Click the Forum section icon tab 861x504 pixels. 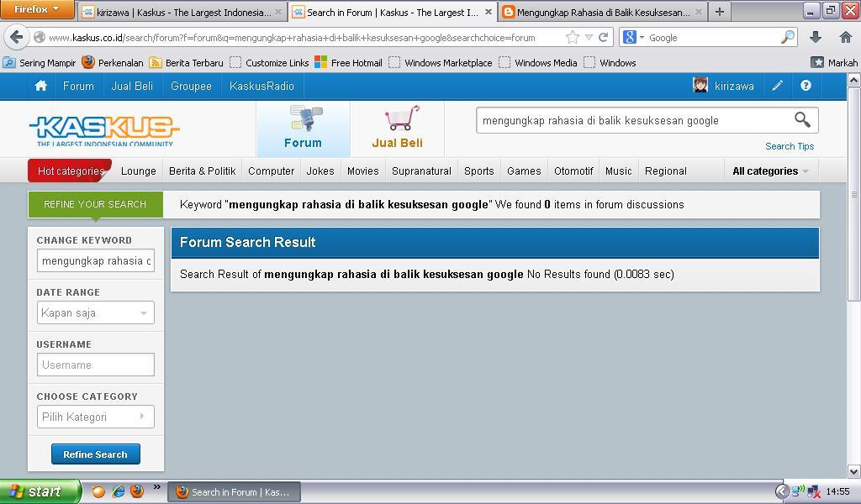[303, 129]
